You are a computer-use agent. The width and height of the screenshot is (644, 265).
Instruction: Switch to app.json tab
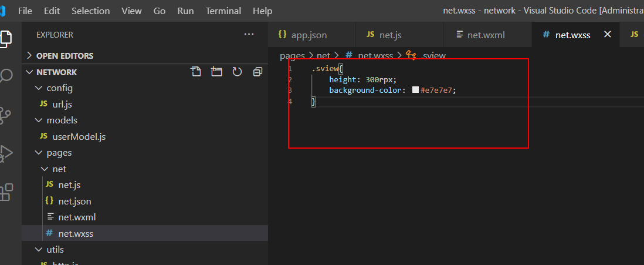tap(311, 35)
